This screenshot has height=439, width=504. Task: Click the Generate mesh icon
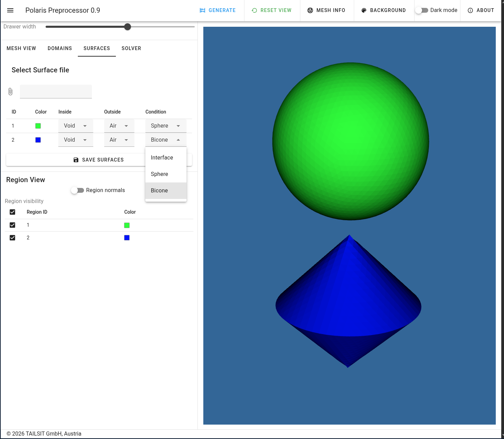coord(203,10)
